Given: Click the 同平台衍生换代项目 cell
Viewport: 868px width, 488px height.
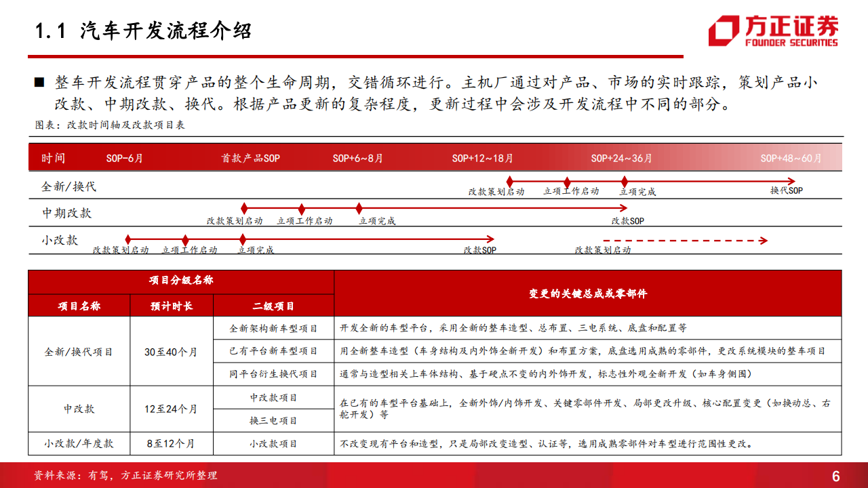Looking at the screenshot, I should [273, 374].
